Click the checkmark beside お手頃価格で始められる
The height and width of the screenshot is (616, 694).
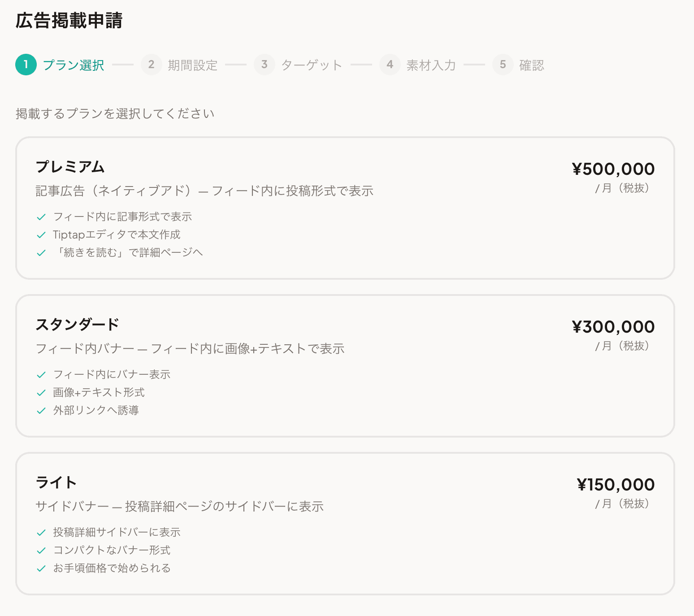pos(41,568)
